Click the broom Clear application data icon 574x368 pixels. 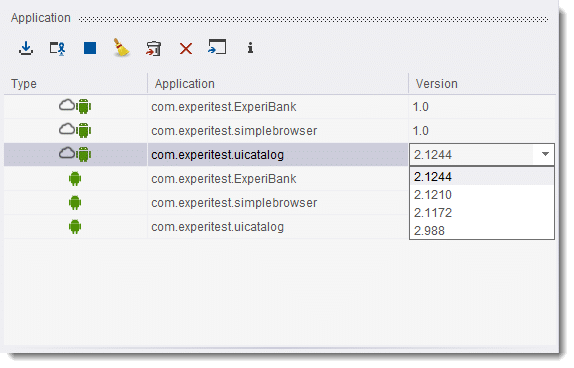coord(121,48)
